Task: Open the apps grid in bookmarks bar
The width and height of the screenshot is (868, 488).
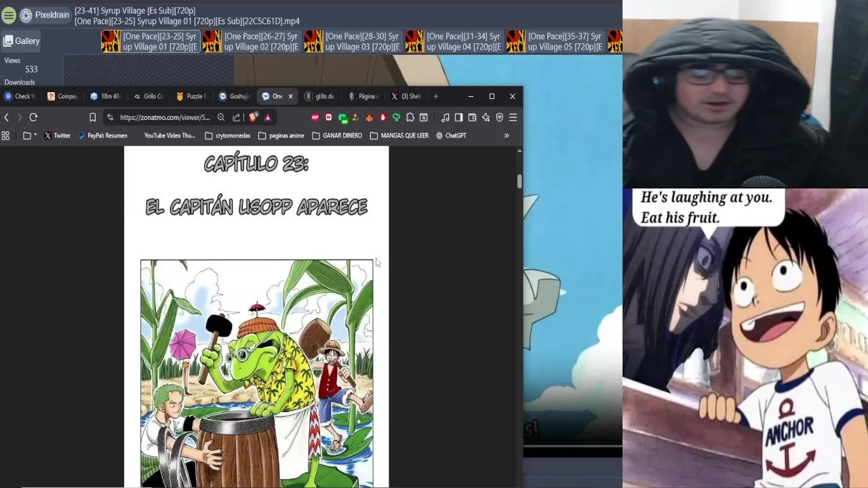Action: [x=5, y=136]
